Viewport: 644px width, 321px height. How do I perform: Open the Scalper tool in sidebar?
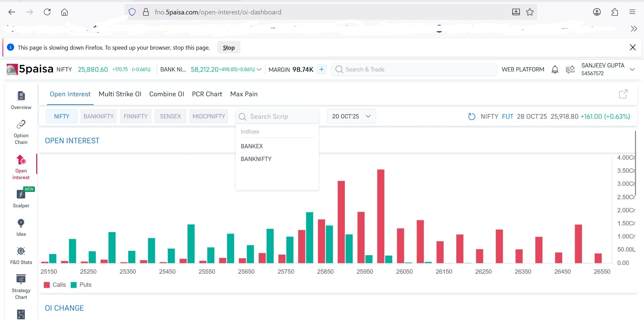point(21,195)
